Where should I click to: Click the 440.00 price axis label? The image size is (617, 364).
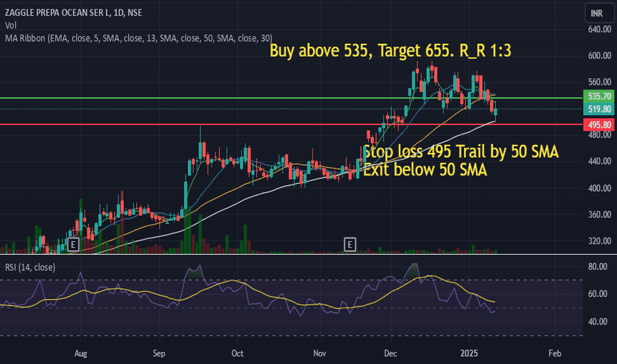click(600, 161)
